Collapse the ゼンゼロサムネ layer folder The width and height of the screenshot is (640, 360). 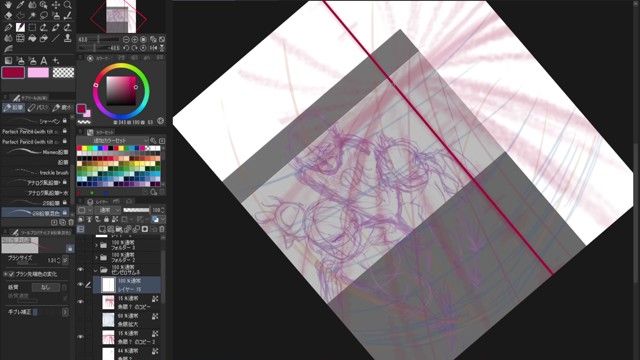(96, 270)
